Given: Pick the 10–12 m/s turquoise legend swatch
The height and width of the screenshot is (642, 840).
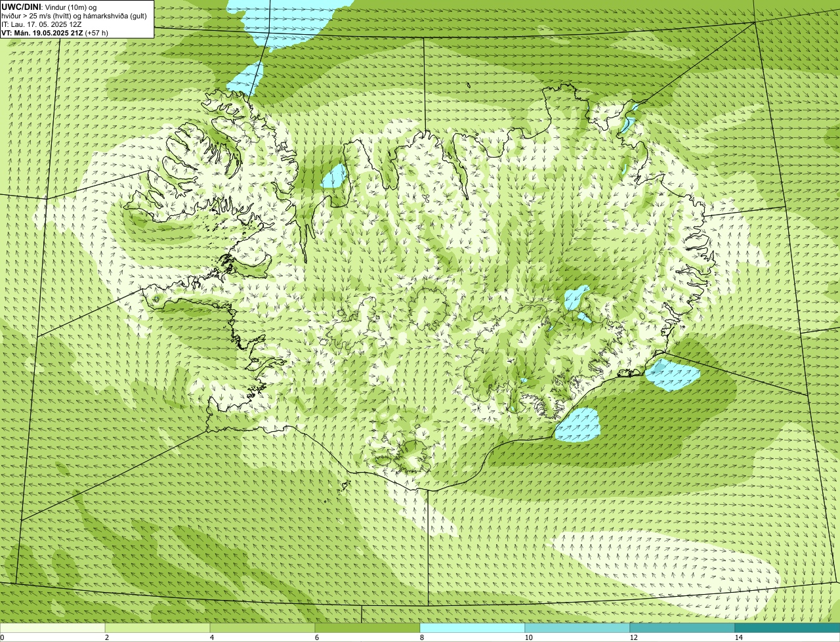Looking at the screenshot, I should pos(577,628).
